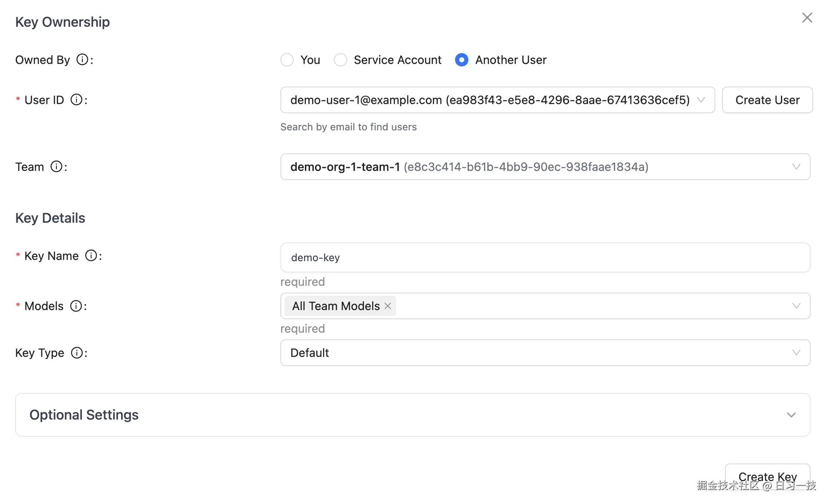Remove the All Team Models tag
This screenshot has width=829, height=504.
click(388, 306)
